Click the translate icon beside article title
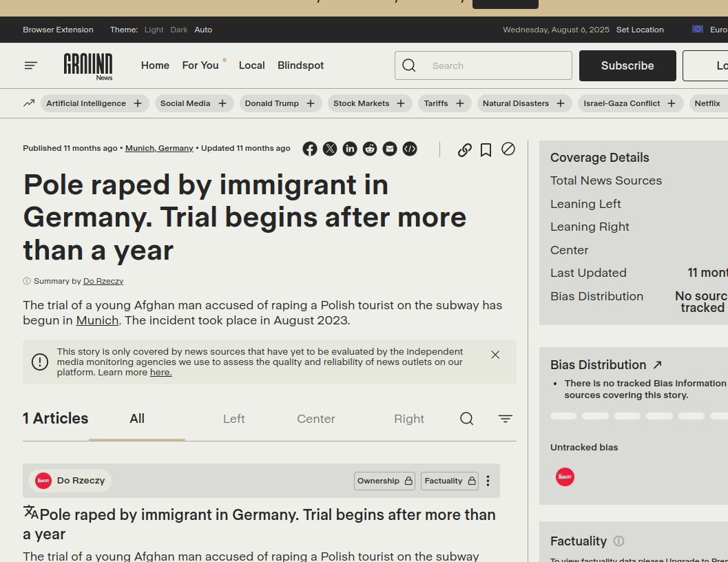The image size is (728, 562). (30, 512)
